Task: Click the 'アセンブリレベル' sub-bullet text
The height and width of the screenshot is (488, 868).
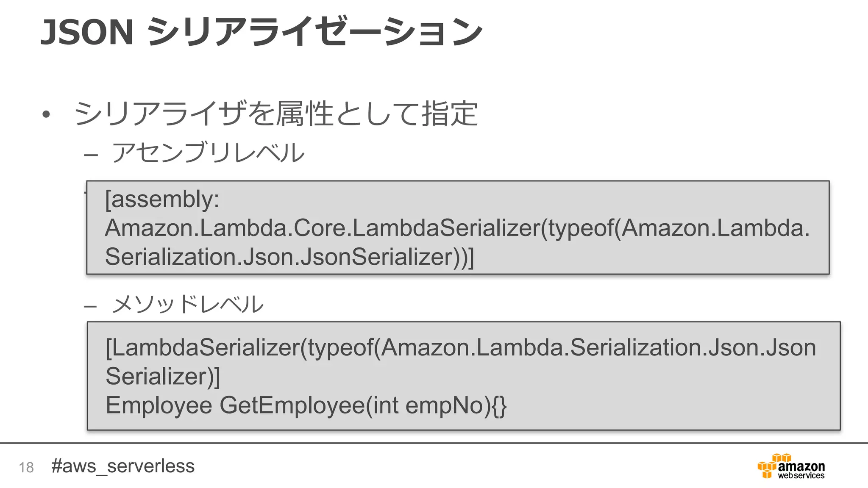Action: pyautogui.click(x=208, y=153)
